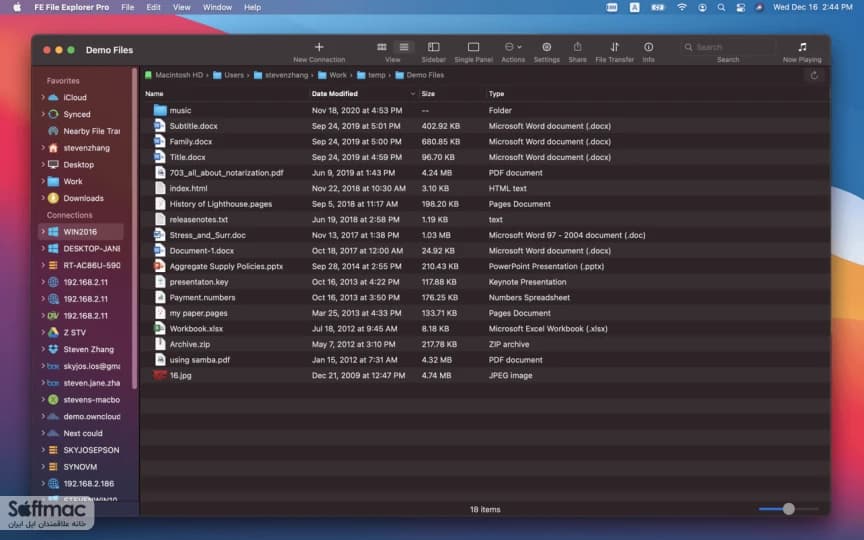Select the Steven Zhang Dropbox icon
Image resolution: width=864 pixels, height=540 pixels.
53,349
